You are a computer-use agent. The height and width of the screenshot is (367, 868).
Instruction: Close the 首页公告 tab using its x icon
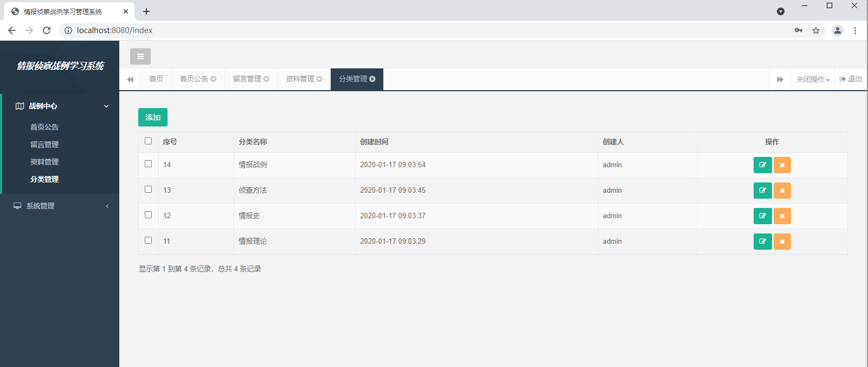[214, 79]
